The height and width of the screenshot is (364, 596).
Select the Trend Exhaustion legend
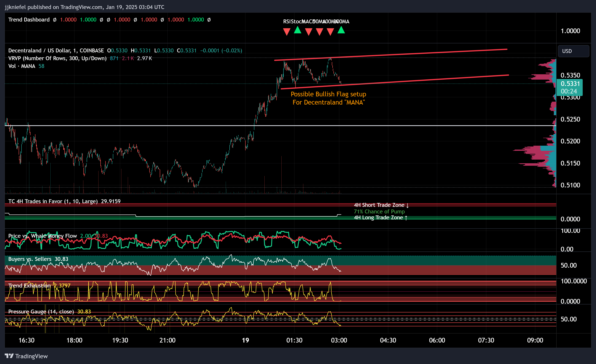(29, 285)
